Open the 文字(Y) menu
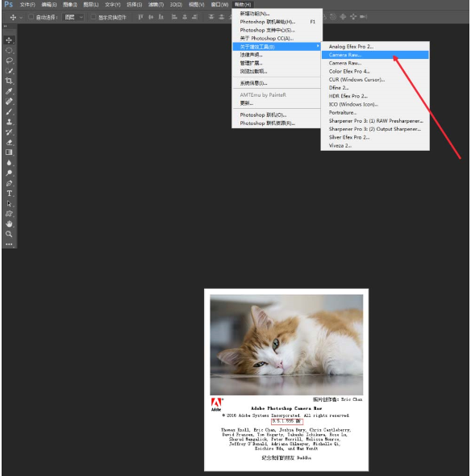 click(113, 5)
